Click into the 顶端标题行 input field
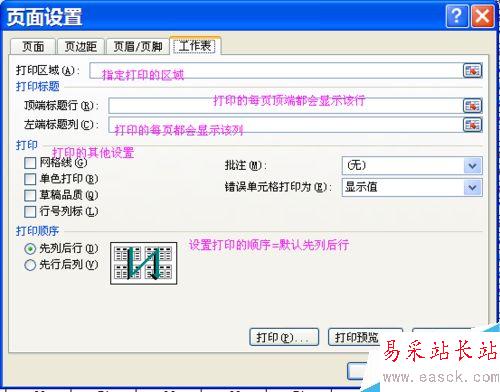 pos(285,106)
